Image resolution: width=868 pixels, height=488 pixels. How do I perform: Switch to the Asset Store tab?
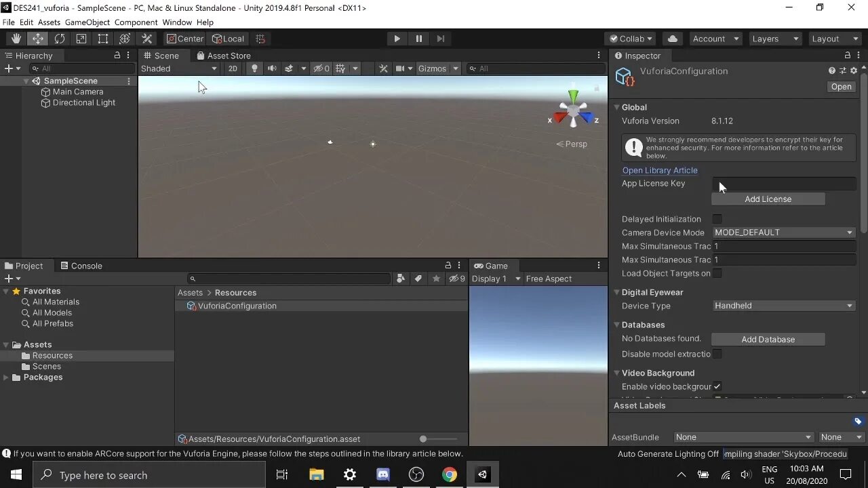[223, 56]
